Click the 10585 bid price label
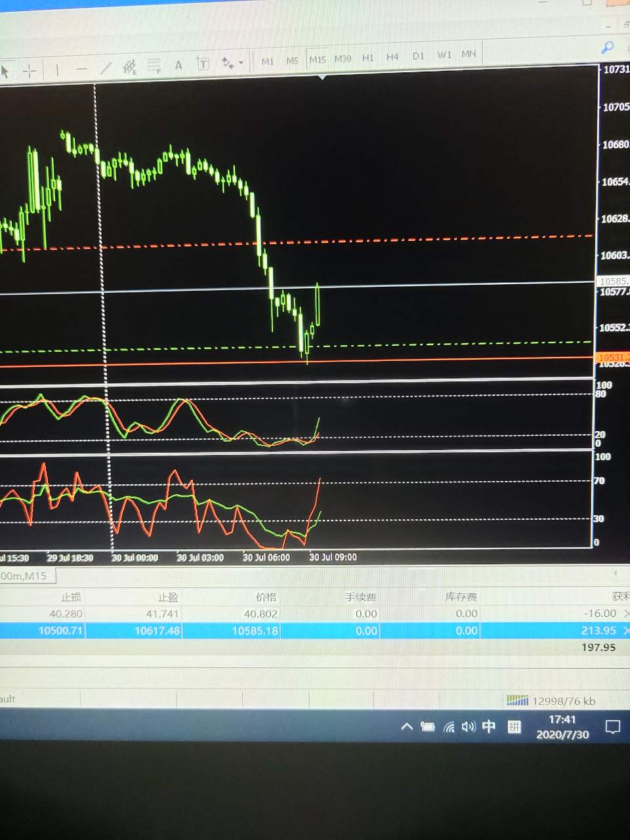Screen dimensions: 630x840 click(x=613, y=281)
